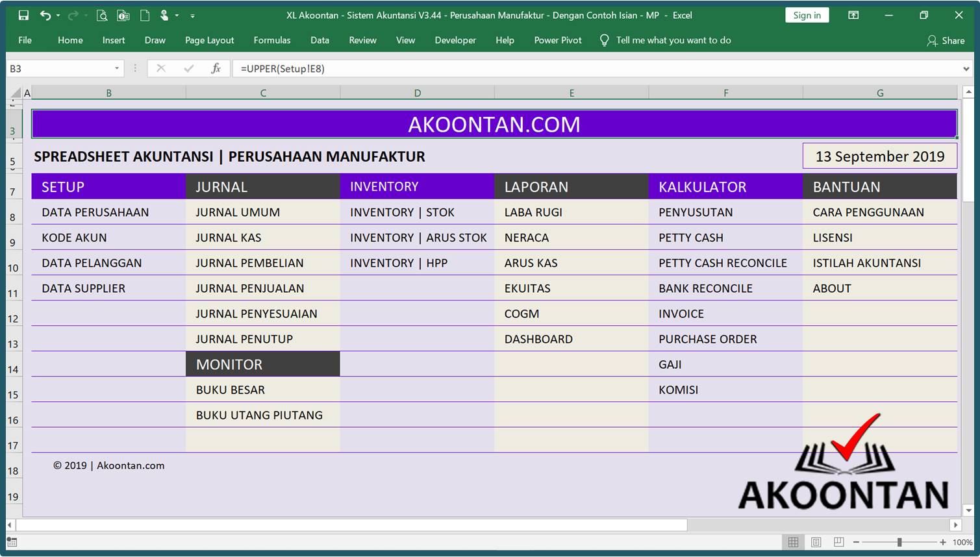Screen dimensions: 980x557
Task: Open the NERACA report link
Action: pos(527,238)
